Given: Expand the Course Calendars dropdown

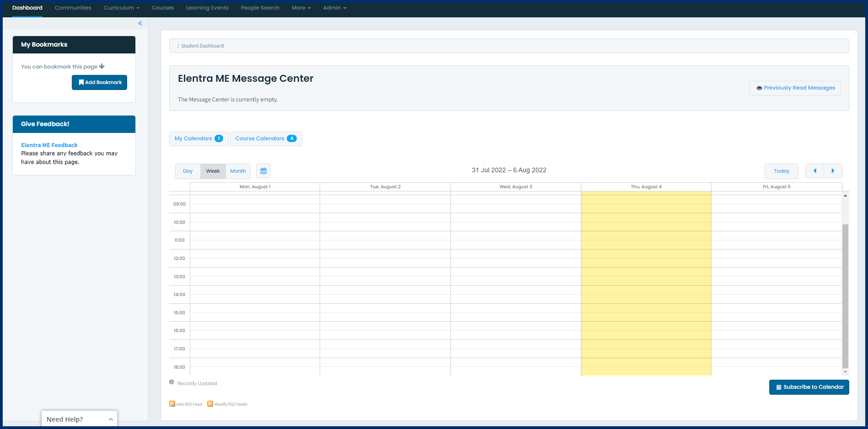Looking at the screenshot, I should (266, 138).
